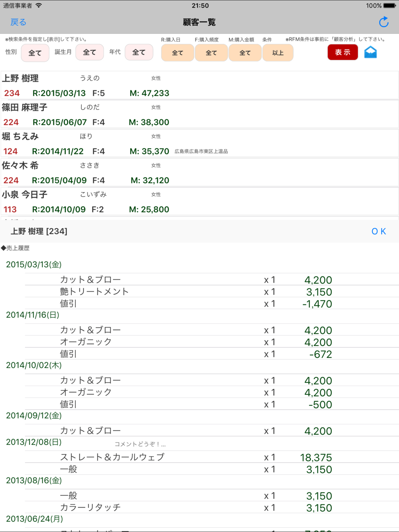
Task: Open the F:購入頻度 filter selector
Action: click(211, 53)
